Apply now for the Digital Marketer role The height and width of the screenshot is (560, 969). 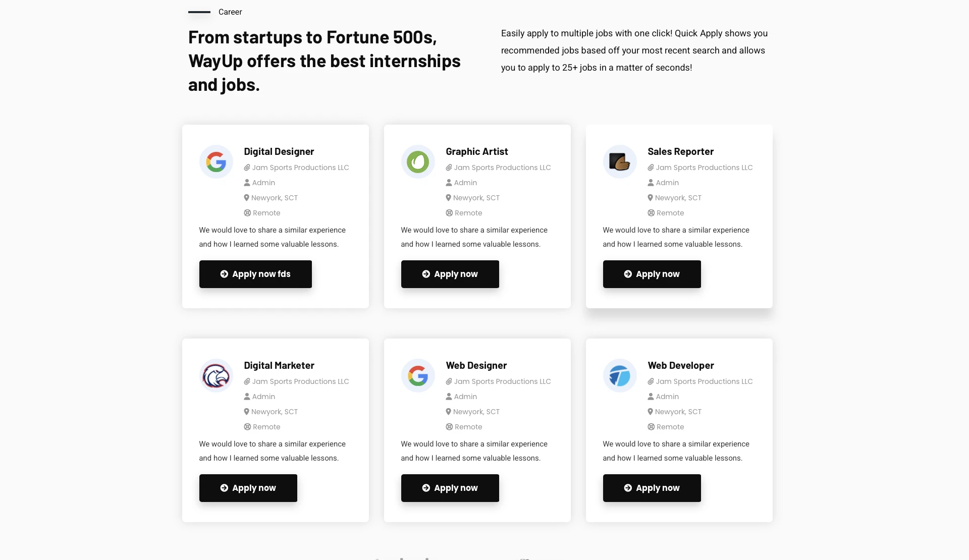coord(248,488)
